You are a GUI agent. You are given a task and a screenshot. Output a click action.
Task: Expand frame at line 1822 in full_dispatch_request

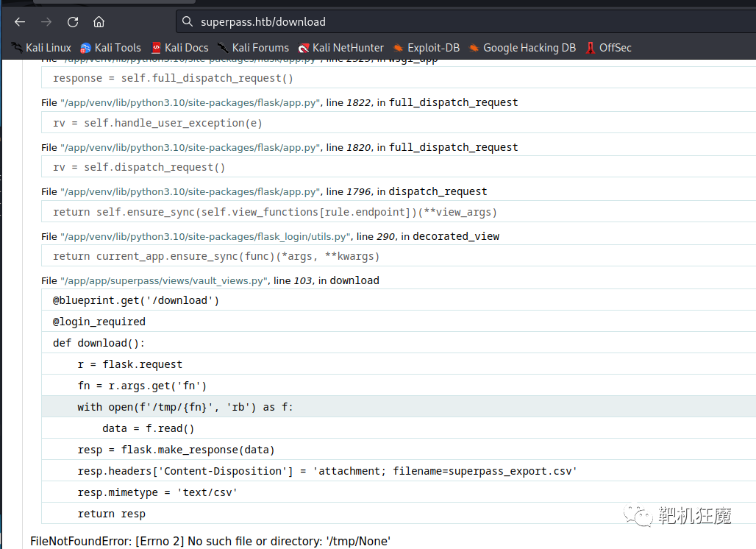[x=279, y=102]
